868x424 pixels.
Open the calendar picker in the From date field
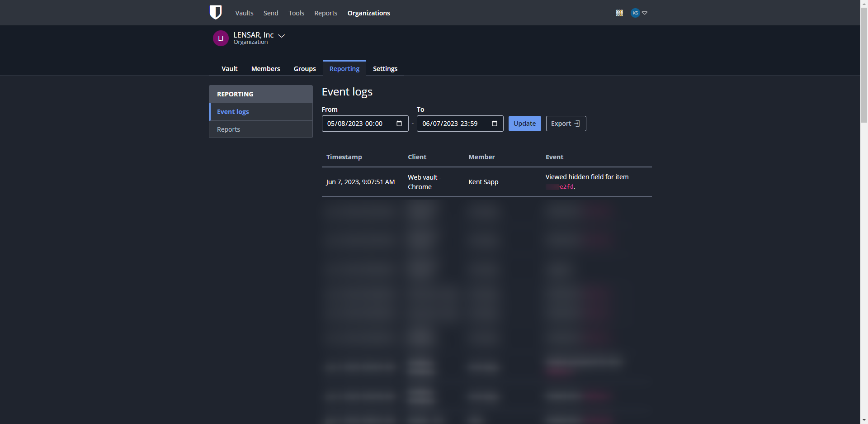coord(399,123)
